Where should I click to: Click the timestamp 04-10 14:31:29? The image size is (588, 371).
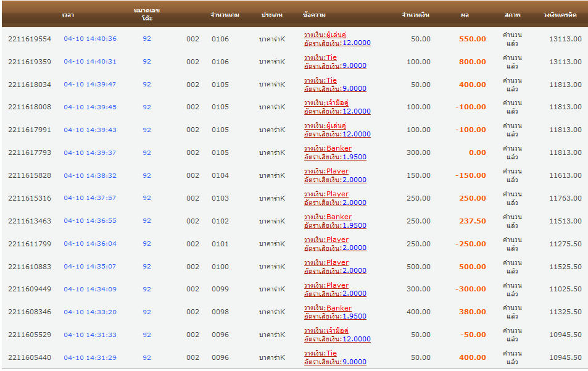pos(89,358)
